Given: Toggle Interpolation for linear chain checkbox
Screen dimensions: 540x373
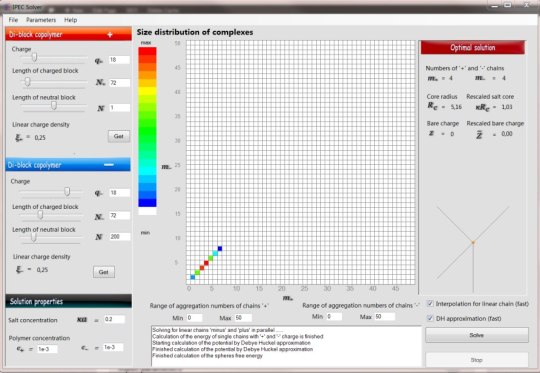Looking at the screenshot, I should click(x=430, y=303).
